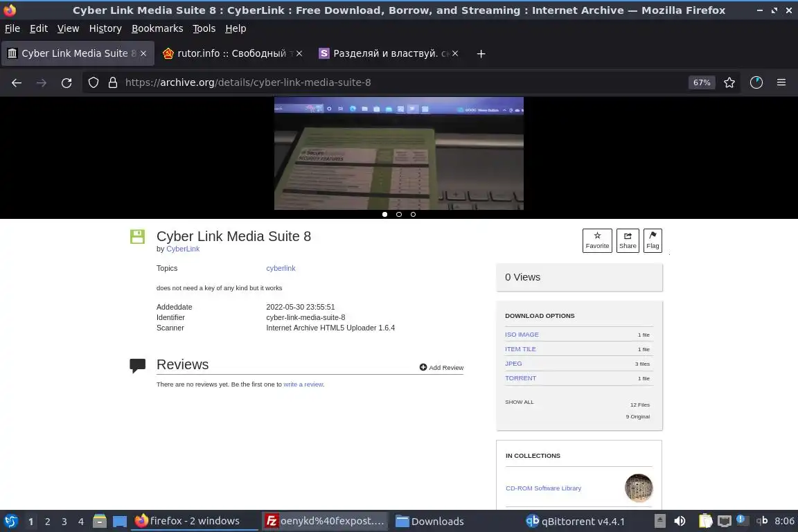
Task: Open the Bookmarks menu
Action: 157,28
